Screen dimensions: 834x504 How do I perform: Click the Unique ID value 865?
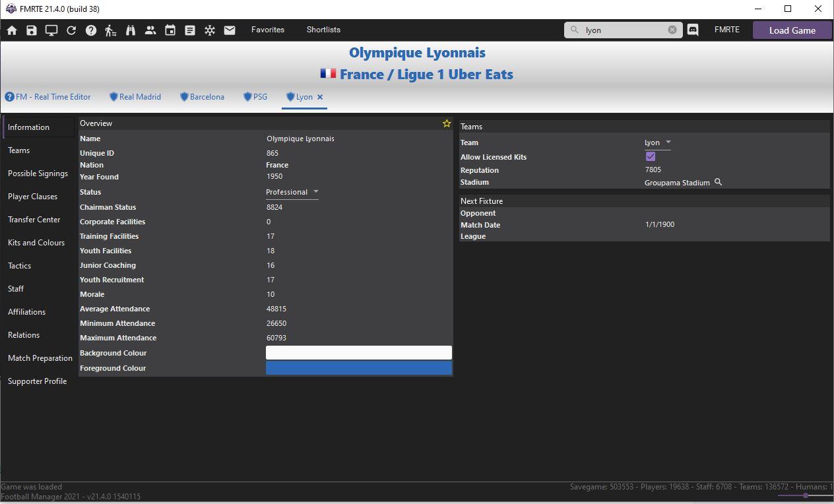point(273,153)
